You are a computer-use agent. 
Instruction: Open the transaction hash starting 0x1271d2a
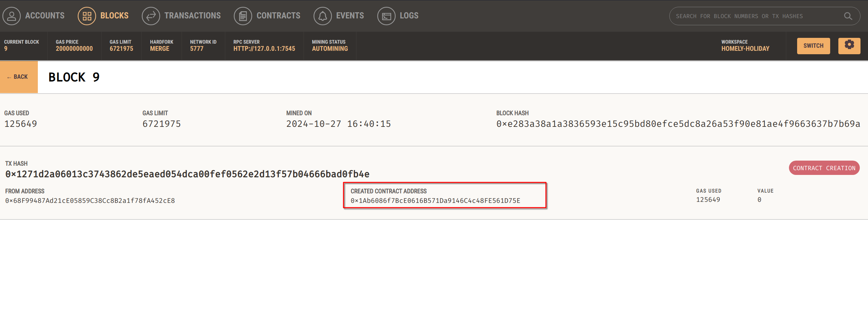coord(187,174)
